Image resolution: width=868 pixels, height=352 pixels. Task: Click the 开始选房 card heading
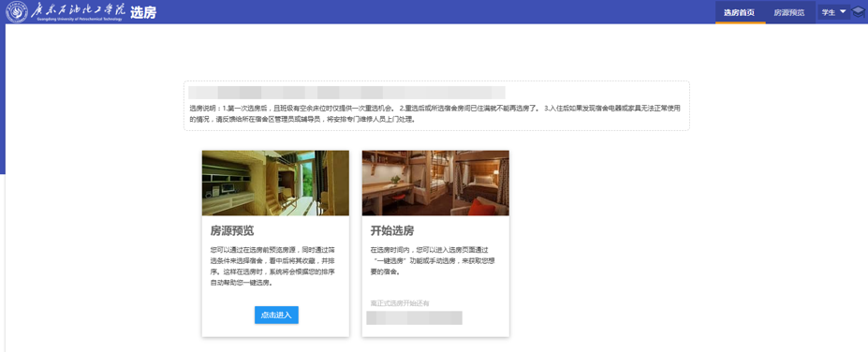click(x=392, y=231)
